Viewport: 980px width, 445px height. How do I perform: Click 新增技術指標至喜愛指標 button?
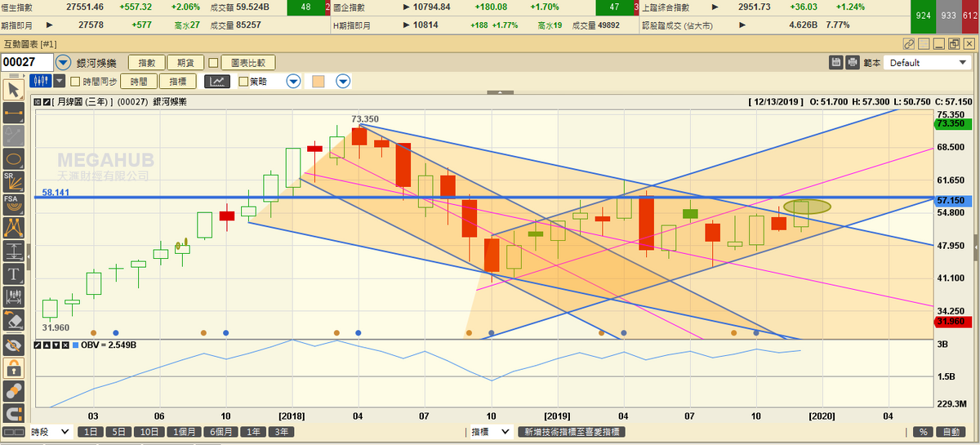tap(572, 431)
